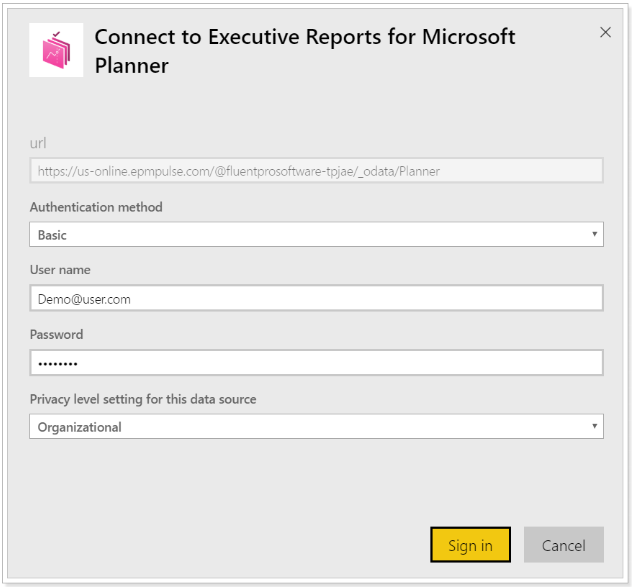
Task: Click the greyed-out url input field
Action: pos(316,171)
